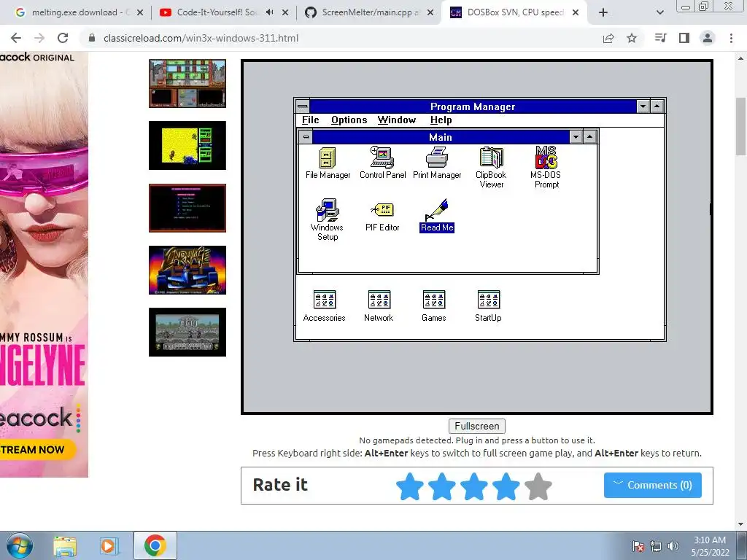Open yellow maze game thumbnail
The image size is (747, 560).
click(187, 145)
